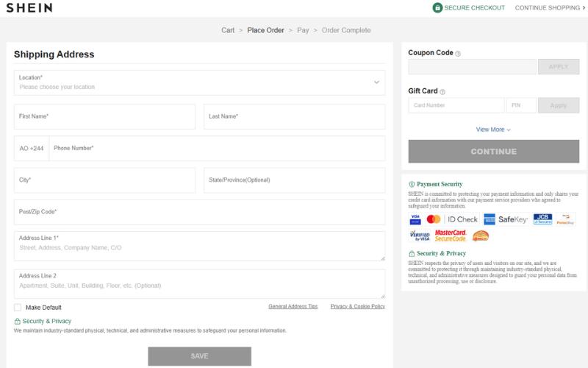Open the Privacy & Cookie Policy link
This screenshot has height=368, width=588.
(x=357, y=306)
